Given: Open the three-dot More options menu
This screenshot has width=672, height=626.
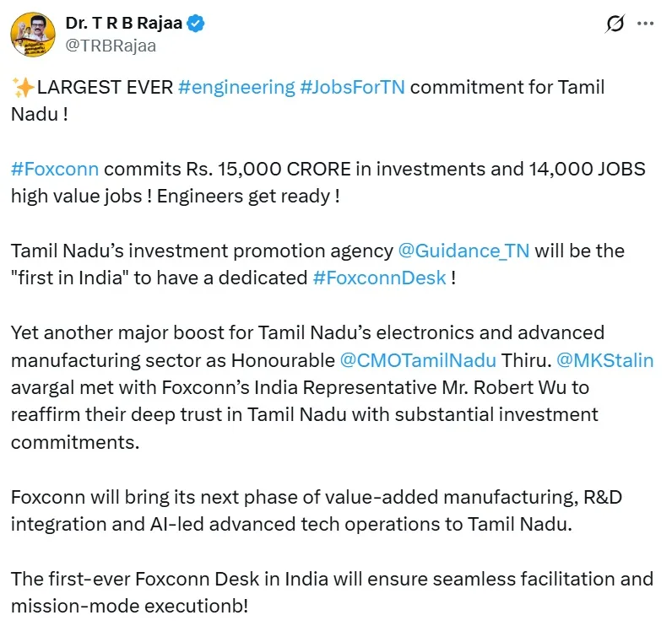Looking at the screenshot, I should (646, 24).
